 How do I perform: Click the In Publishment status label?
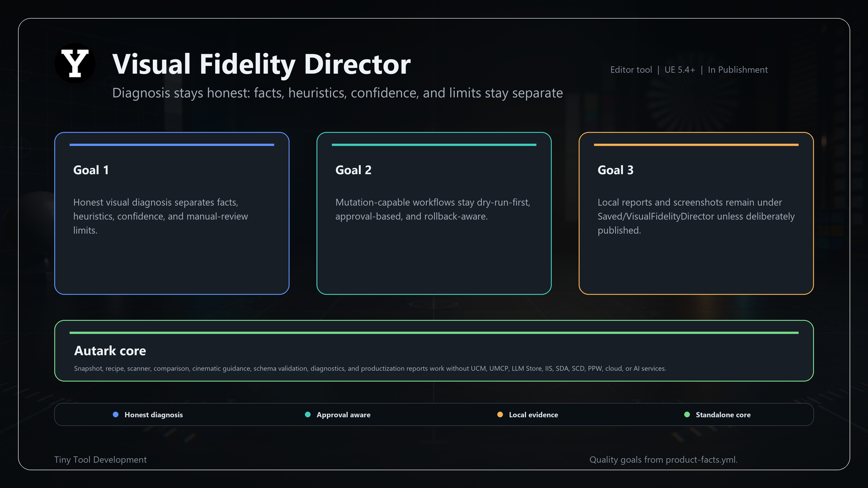pos(738,70)
